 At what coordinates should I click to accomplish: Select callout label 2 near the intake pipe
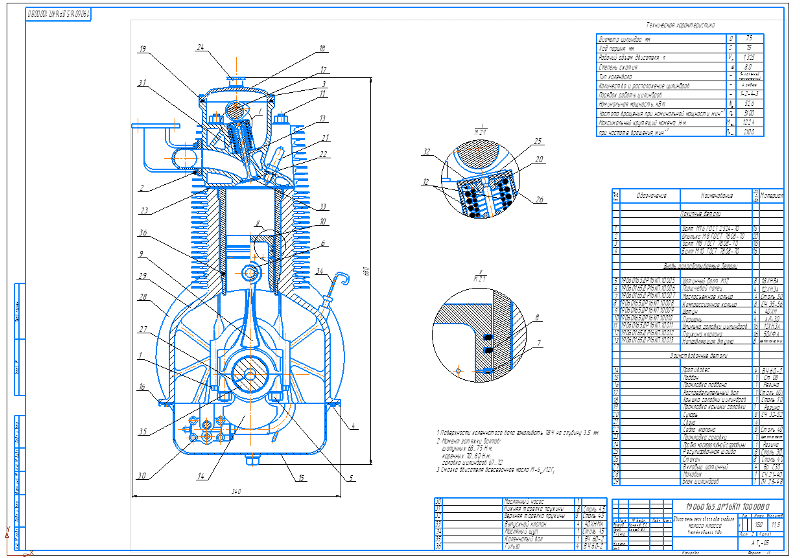(x=142, y=188)
